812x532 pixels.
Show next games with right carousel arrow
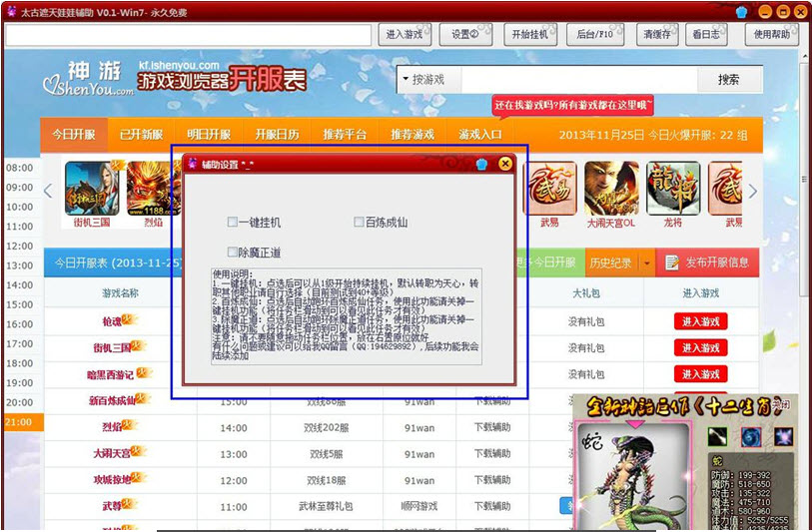[753, 191]
